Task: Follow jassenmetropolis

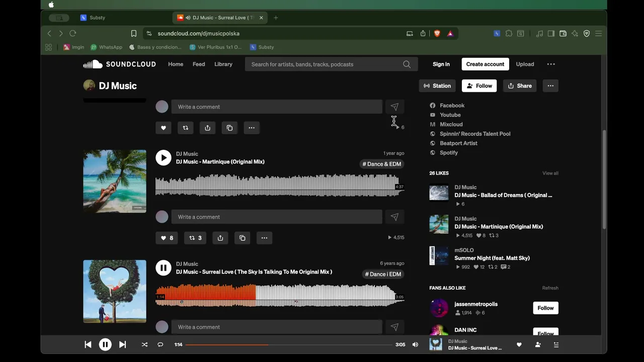Action: coord(545,308)
